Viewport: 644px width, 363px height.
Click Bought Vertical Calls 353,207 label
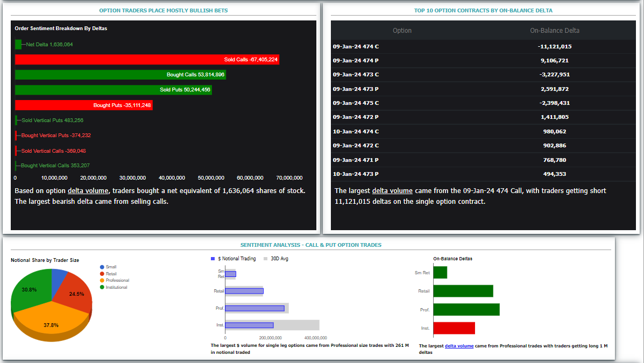click(x=55, y=166)
